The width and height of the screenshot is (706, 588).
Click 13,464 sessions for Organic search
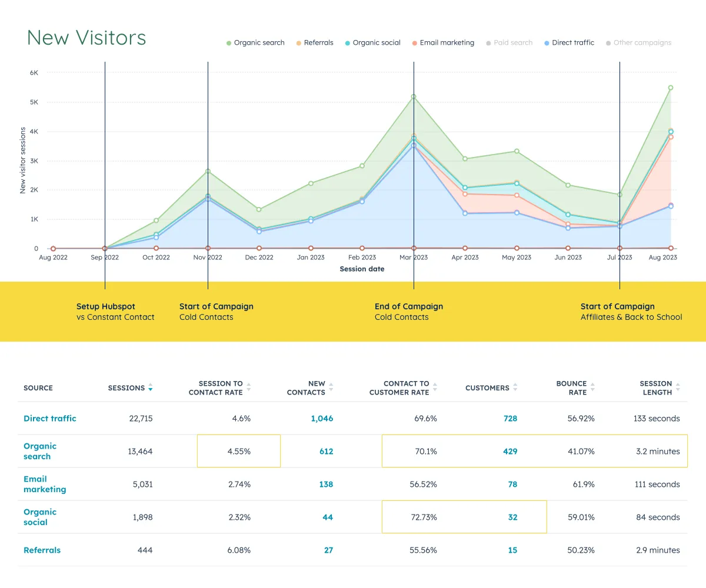(x=141, y=452)
